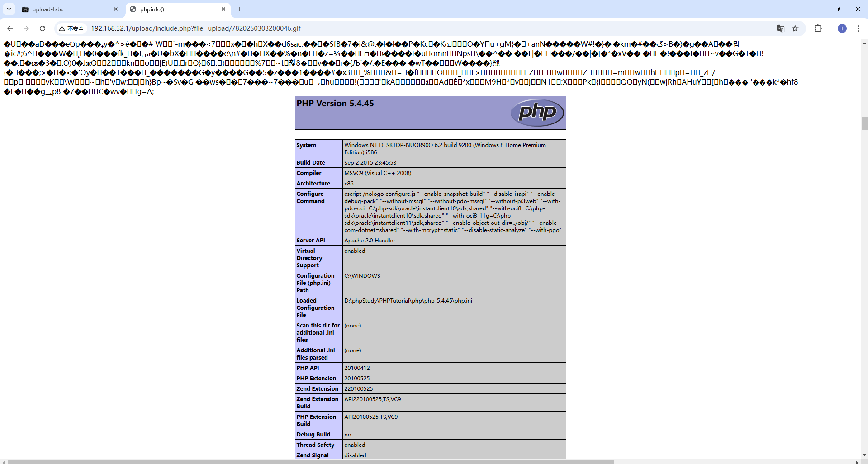868x464 pixels.
Task: Select the System row label
Action: [306, 145]
